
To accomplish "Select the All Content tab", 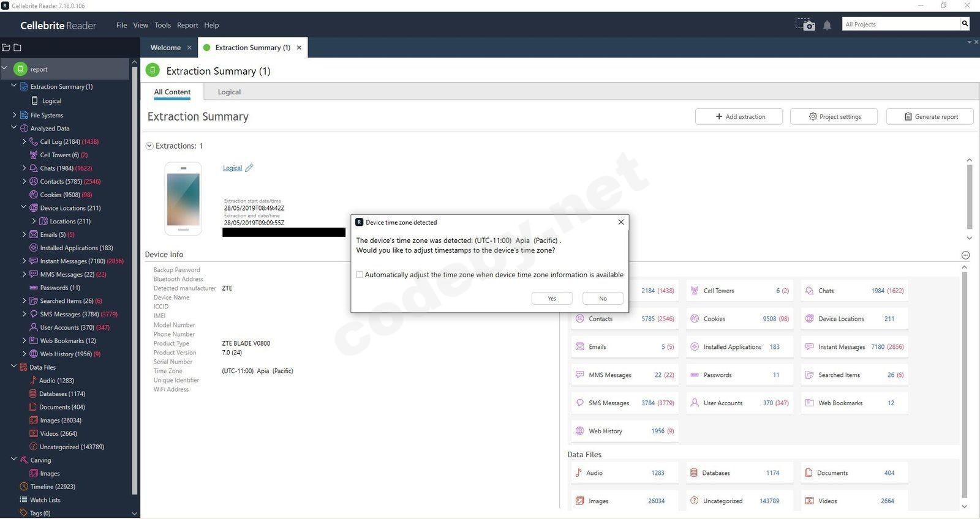I will 172,92.
